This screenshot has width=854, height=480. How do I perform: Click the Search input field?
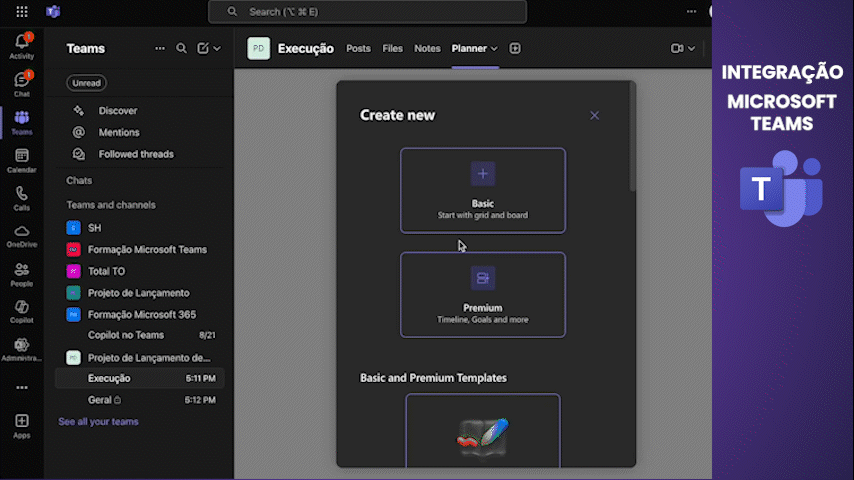(367, 11)
